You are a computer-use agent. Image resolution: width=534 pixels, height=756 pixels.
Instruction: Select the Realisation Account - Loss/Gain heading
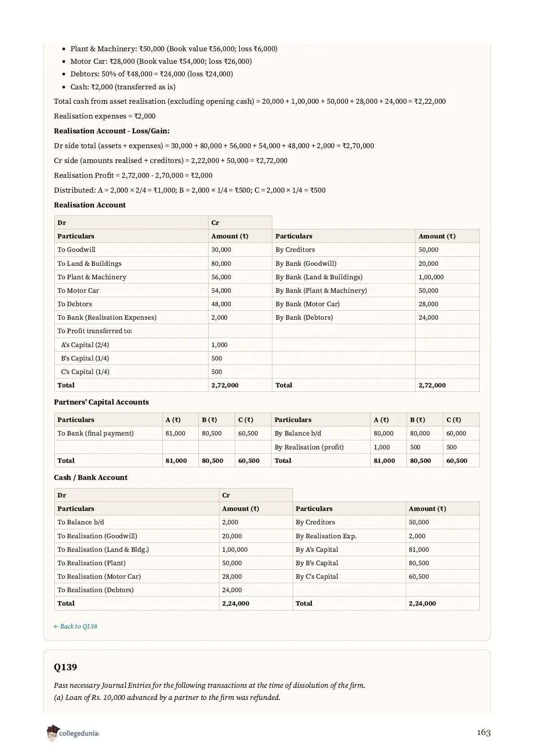coord(112,131)
